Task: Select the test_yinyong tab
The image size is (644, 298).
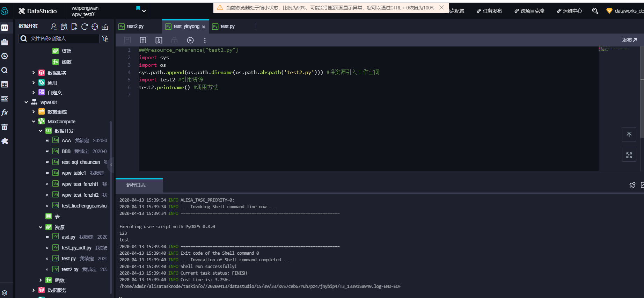Action: coord(186,27)
